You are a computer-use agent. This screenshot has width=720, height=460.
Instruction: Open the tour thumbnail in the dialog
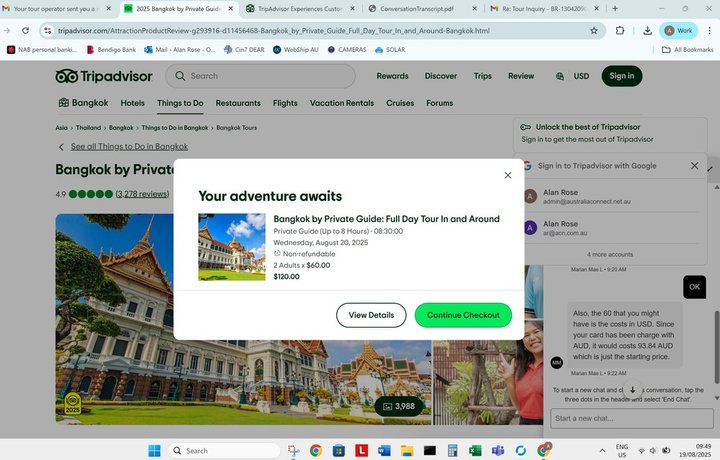pyautogui.click(x=231, y=247)
